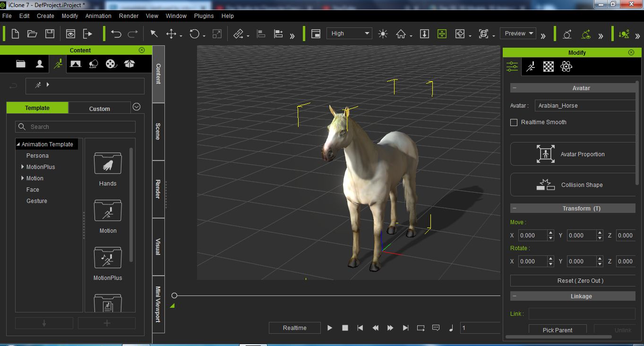Open the Render menu

129,16
